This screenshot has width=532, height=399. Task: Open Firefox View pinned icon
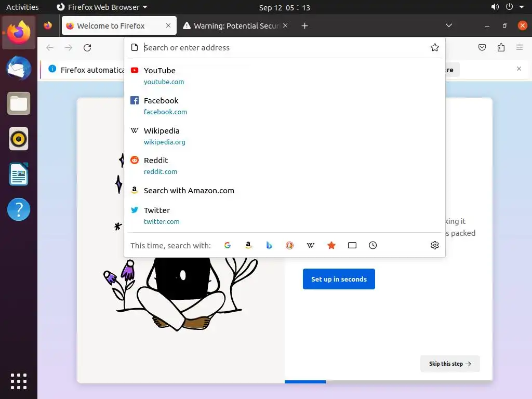(48, 25)
